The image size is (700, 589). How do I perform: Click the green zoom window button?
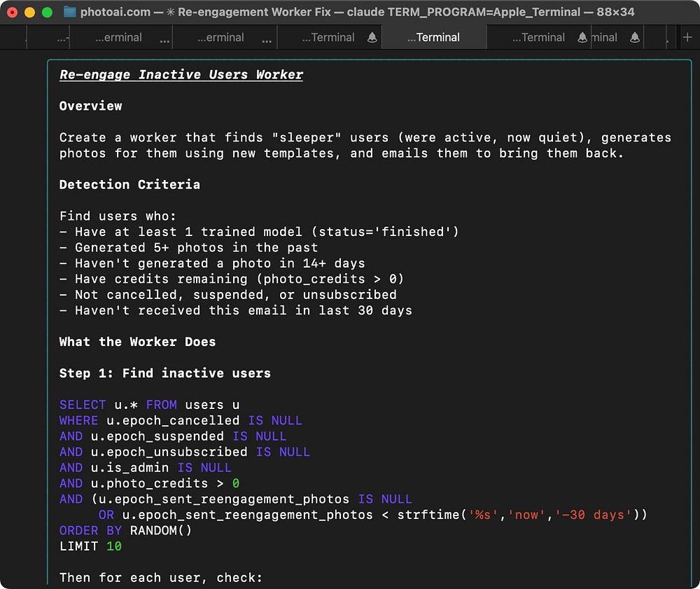[x=47, y=12]
